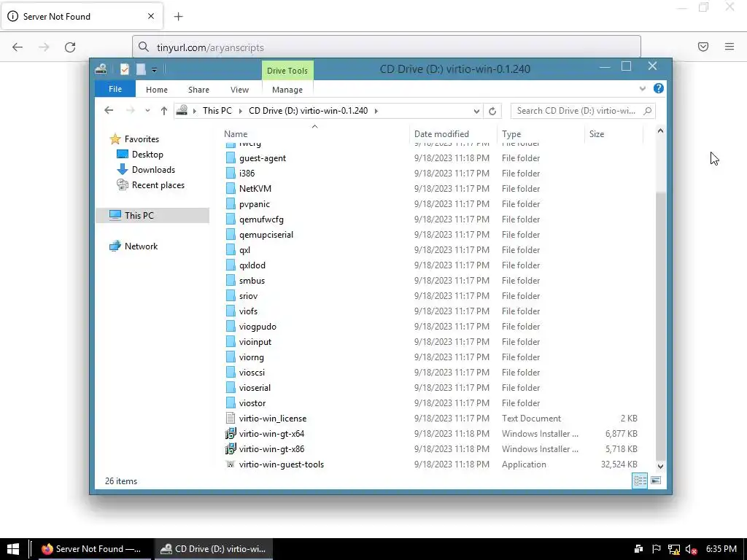Switch to Details view layout button
Image resolution: width=747 pixels, height=560 pixels.
click(x=640, y=481)
